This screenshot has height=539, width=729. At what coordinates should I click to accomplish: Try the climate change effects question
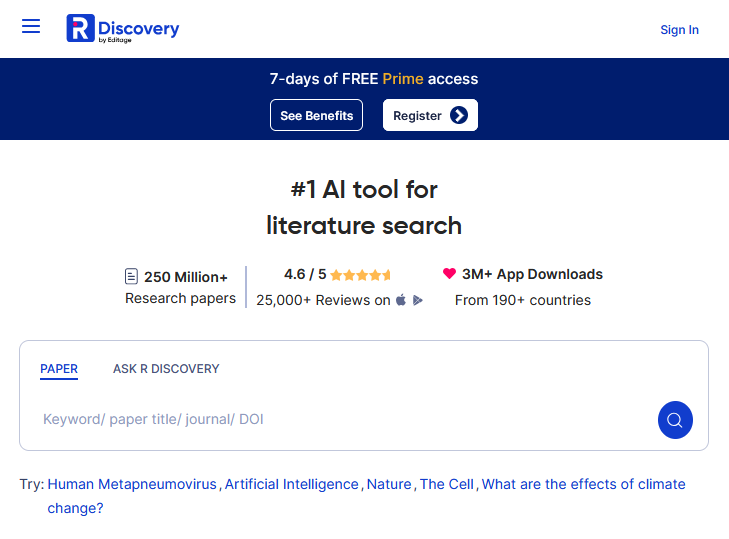coord(366,496)
